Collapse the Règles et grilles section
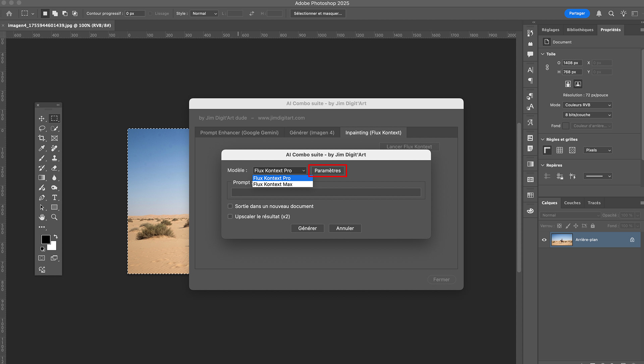 pyautogui.click(x=543, y=139)
